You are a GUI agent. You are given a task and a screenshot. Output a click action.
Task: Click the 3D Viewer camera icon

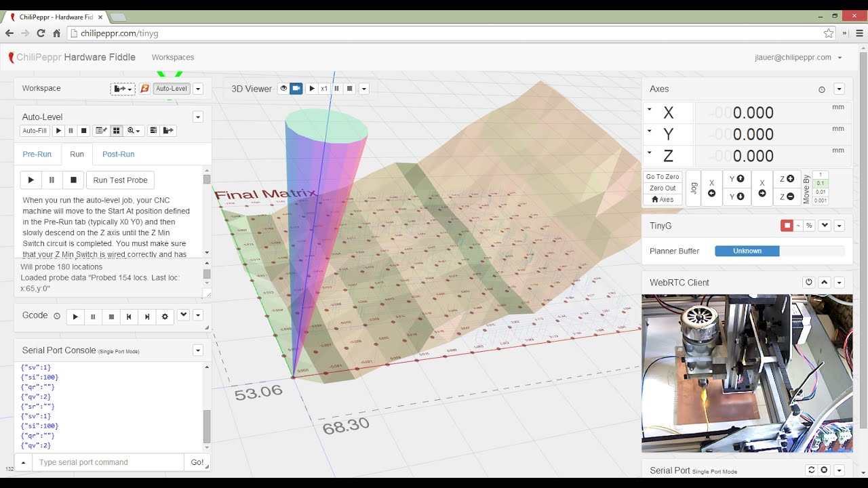click(296, 89)
